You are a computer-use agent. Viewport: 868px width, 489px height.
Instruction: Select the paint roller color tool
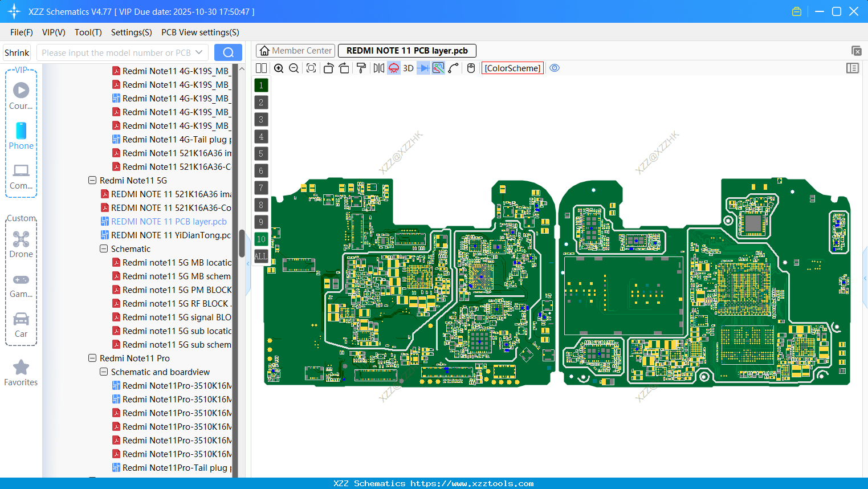(362, 68)
